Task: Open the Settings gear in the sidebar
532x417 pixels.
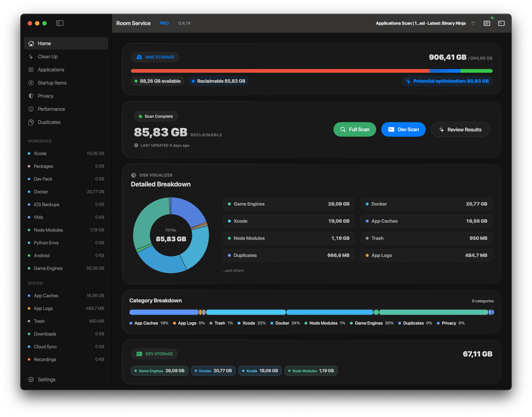Action: (x=31, y=379)
